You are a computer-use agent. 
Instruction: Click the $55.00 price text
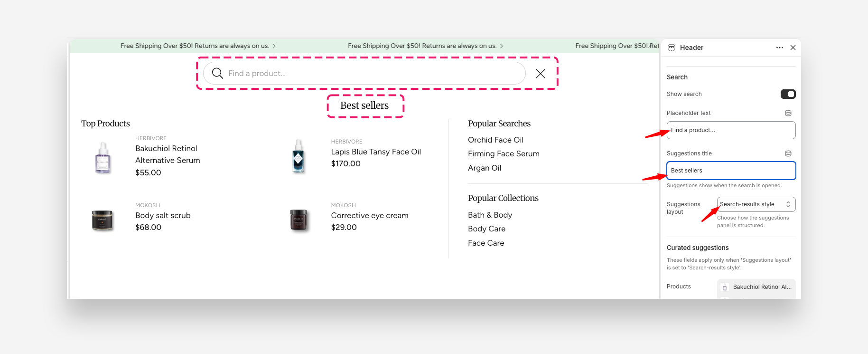pos(148,172)
